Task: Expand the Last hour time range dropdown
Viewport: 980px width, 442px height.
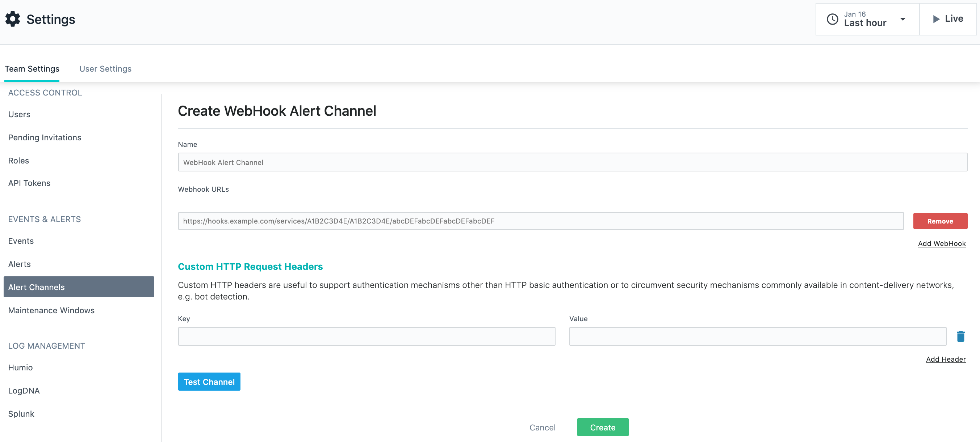Action: (x=902, y=19)
